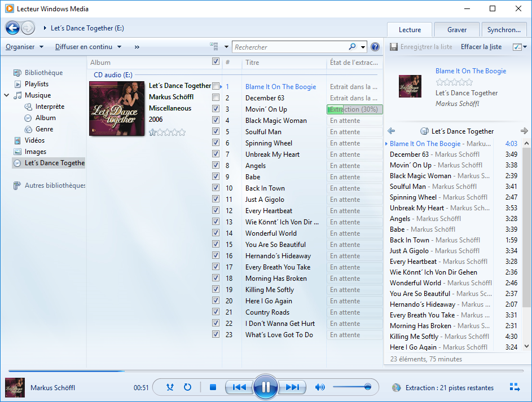The image size is (532, 402).
Task: Open view options dropdown arrow
Action: (226, 47)
